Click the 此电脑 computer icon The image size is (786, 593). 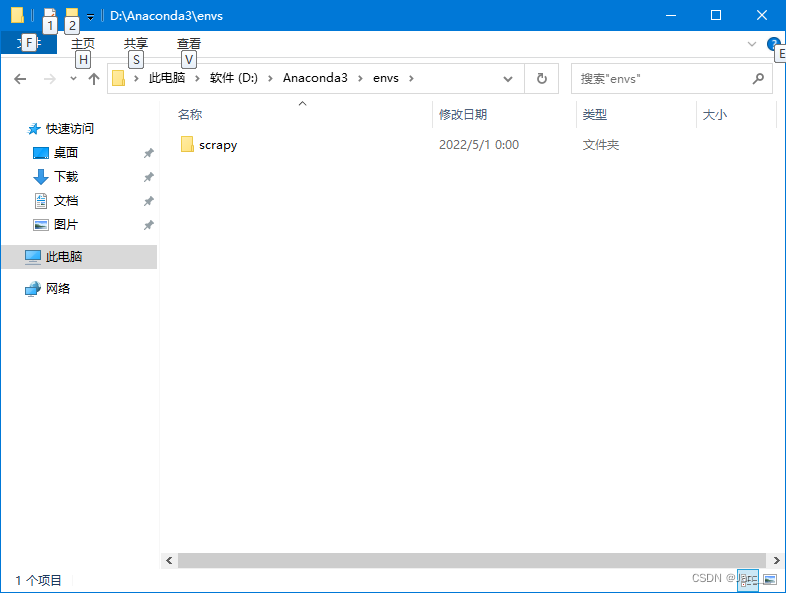[x=33, y=257]
